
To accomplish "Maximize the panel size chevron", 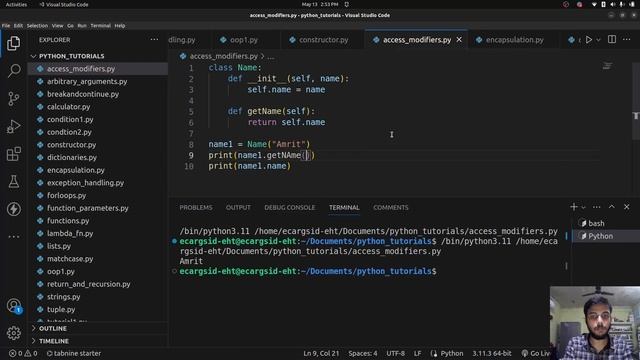I will pyautogui.click(x=611, y=207).
